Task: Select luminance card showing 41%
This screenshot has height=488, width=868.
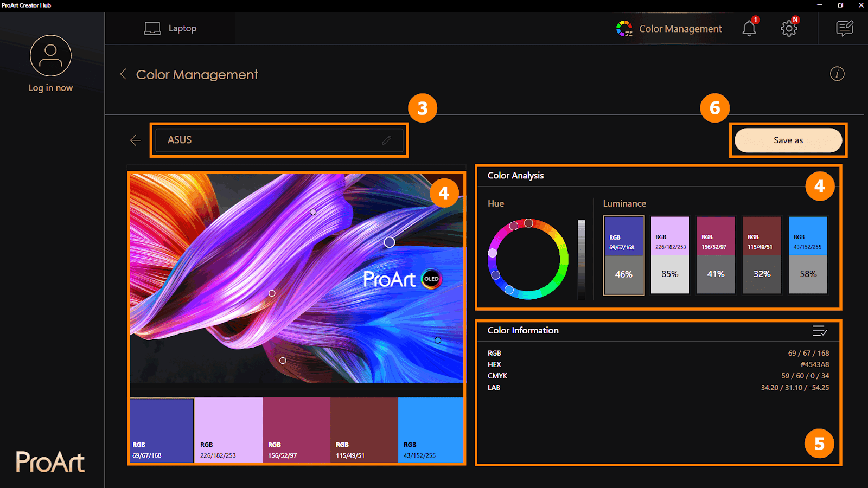Action: coord(716,255)
